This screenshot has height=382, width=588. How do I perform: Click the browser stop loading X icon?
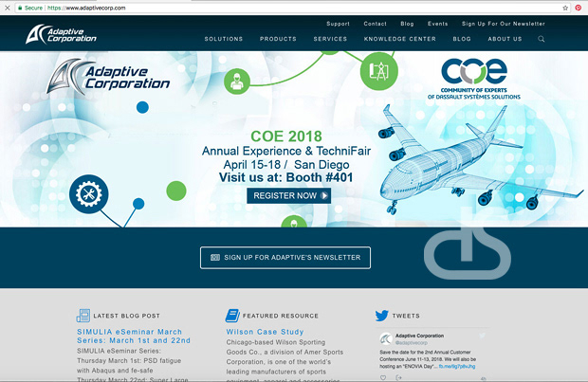8,8
